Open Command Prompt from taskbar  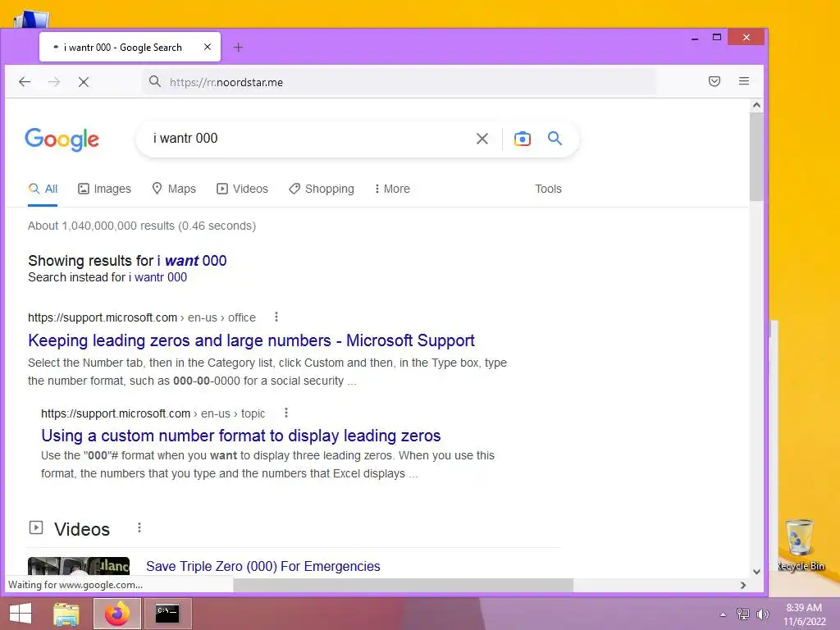pos(167,614)
